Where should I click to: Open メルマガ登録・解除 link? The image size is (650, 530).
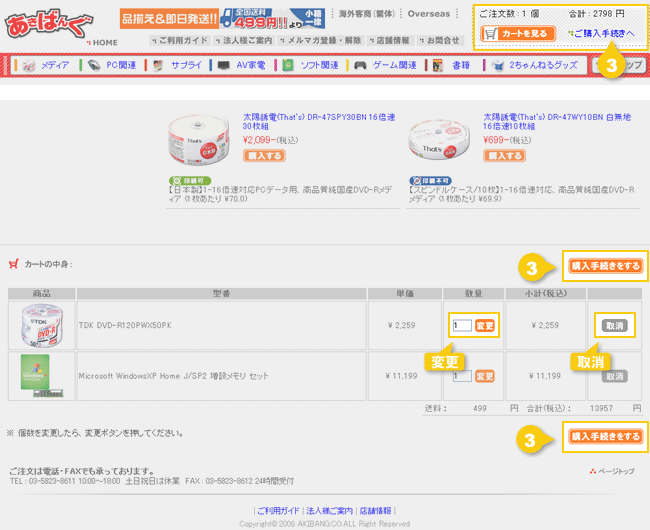tap(320, 41)
